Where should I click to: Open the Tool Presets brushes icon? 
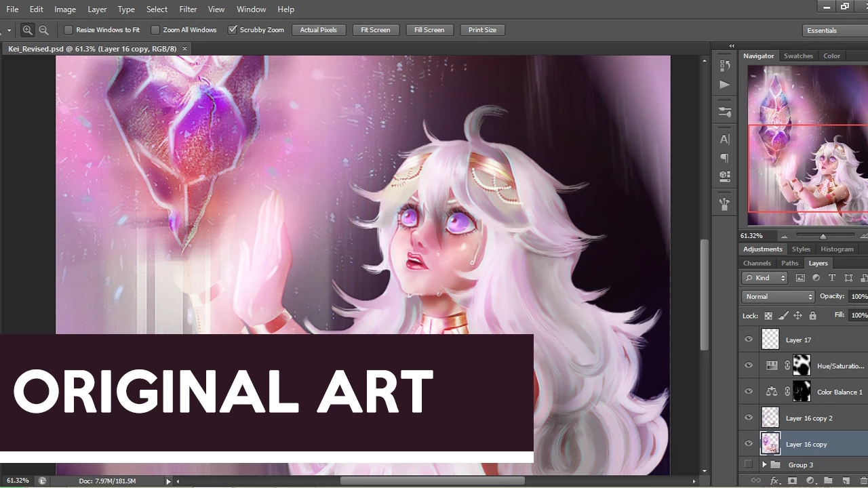725,203
